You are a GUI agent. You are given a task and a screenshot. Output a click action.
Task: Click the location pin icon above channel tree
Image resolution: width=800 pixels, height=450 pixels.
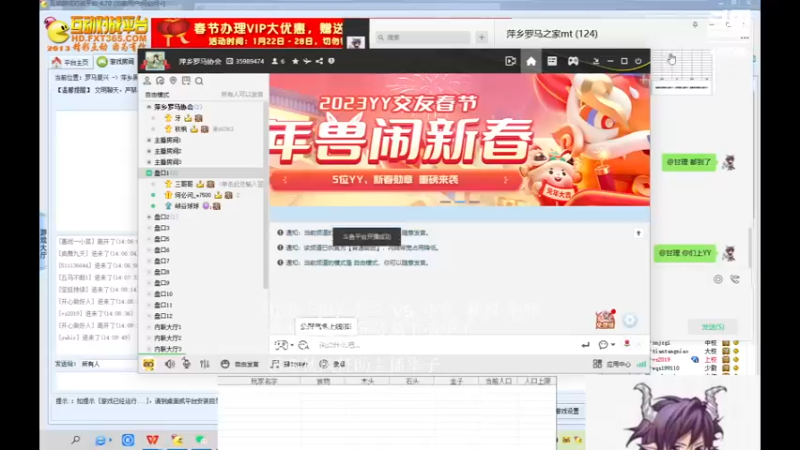click(173, 81)
